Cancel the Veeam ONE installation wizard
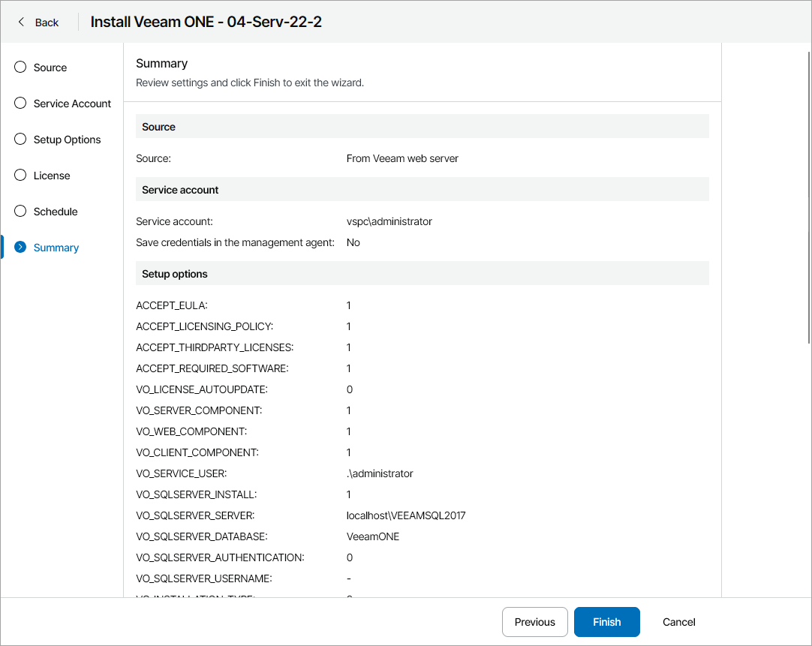The image size is (812, 646). point(678,622)
